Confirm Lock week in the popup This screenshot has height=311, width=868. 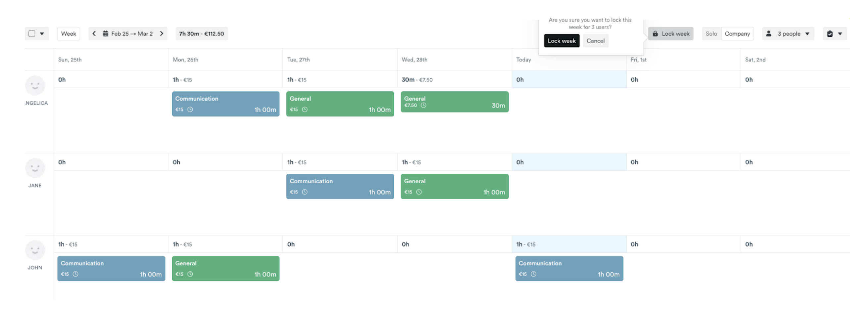point(561,41)
